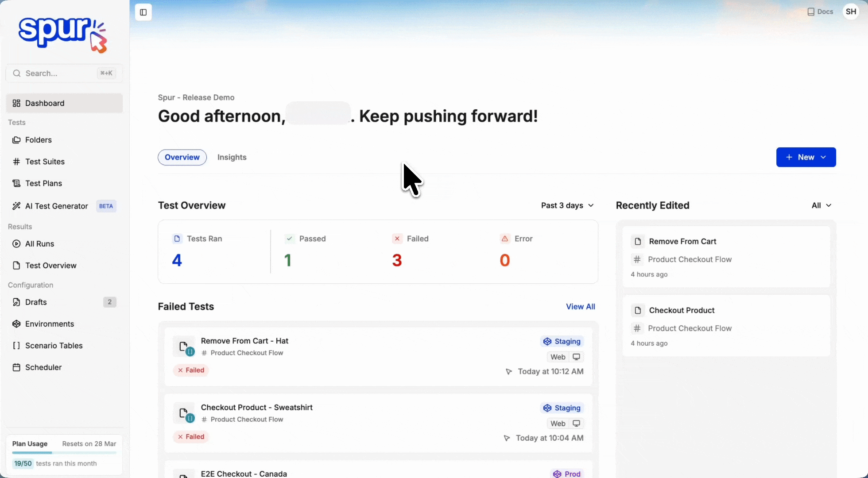Open the Folders sidebar item
868x478 pixels.
[39, 140]
